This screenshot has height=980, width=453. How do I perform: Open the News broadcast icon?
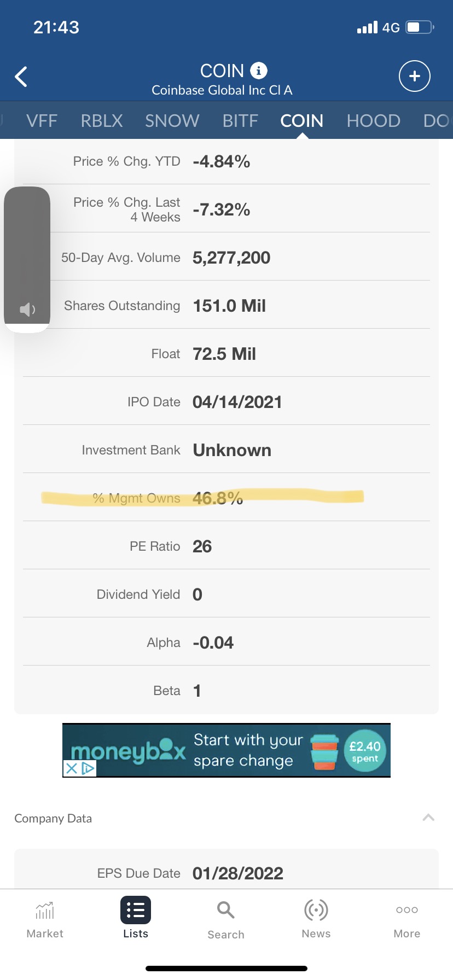pyautogui.click(x=316, y=911)
